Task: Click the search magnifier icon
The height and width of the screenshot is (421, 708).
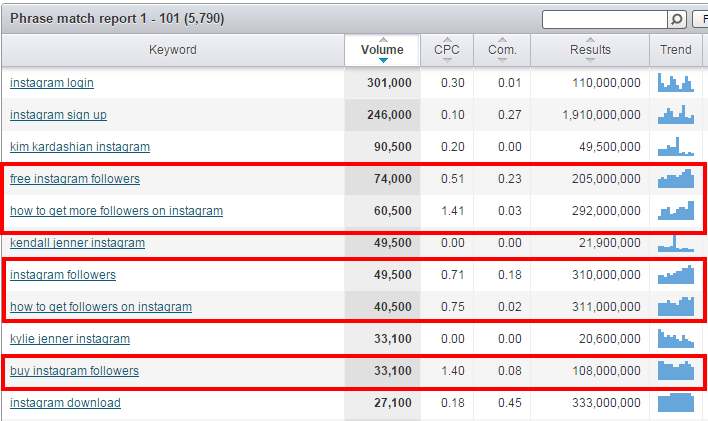Action: [677, 19]
